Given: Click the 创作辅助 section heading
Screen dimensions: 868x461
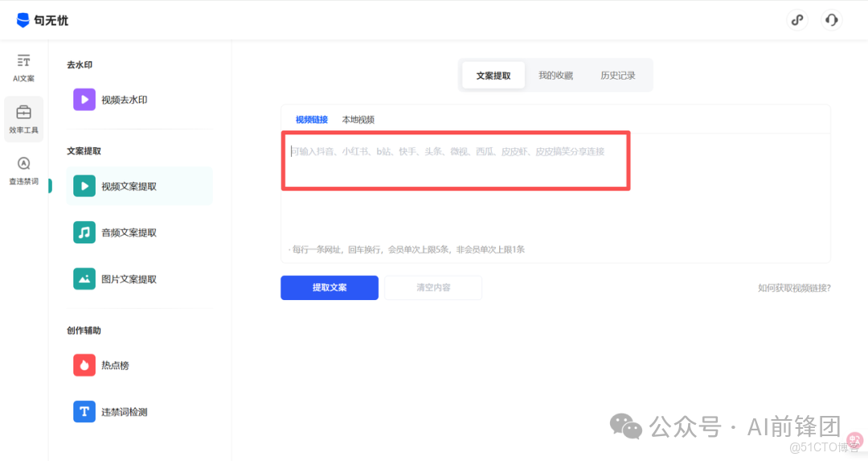Looking at the screenshot, I should pos(84,331).
